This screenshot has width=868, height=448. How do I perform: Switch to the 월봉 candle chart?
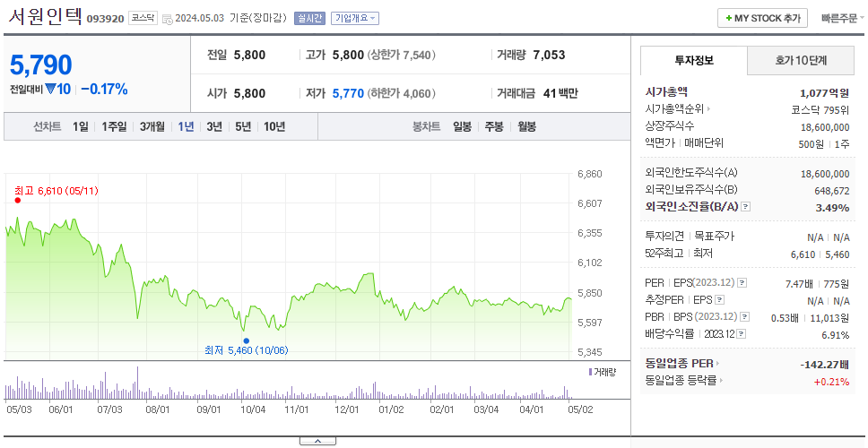(527, 126)
